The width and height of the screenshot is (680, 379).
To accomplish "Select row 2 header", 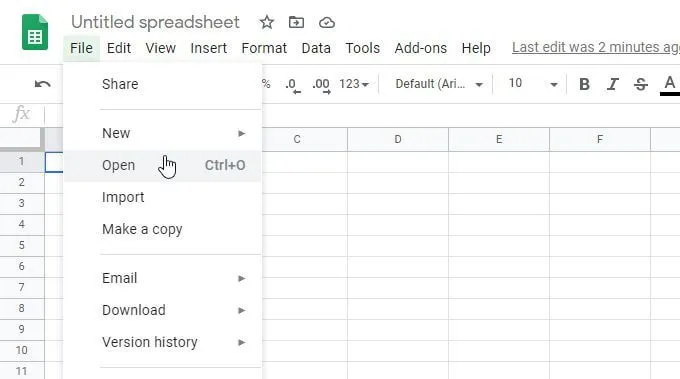I will (22, 183).
